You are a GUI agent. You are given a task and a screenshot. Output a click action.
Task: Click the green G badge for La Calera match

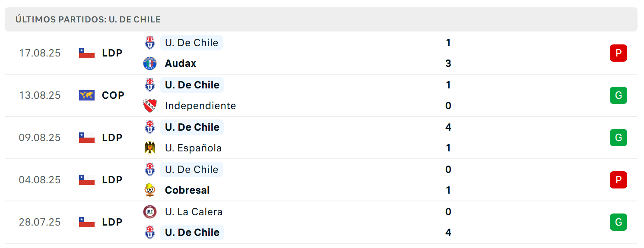pyautogui.click(x=619, y=222)
